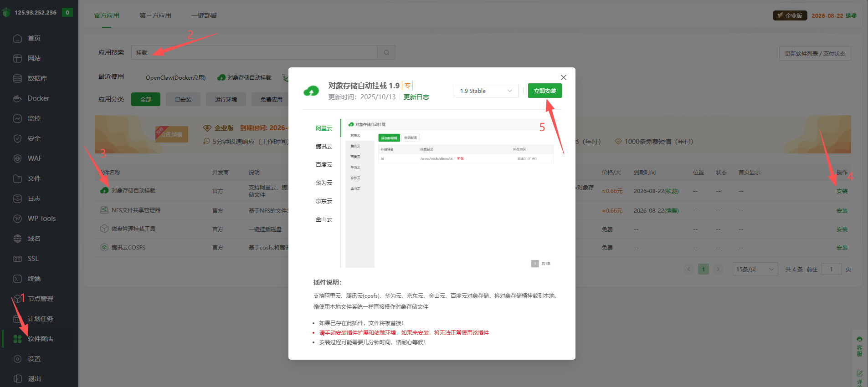The width and height of the screenshot is (868, 387).
Task: Open the 15条/页 page size dropdown
Action: 755,269
